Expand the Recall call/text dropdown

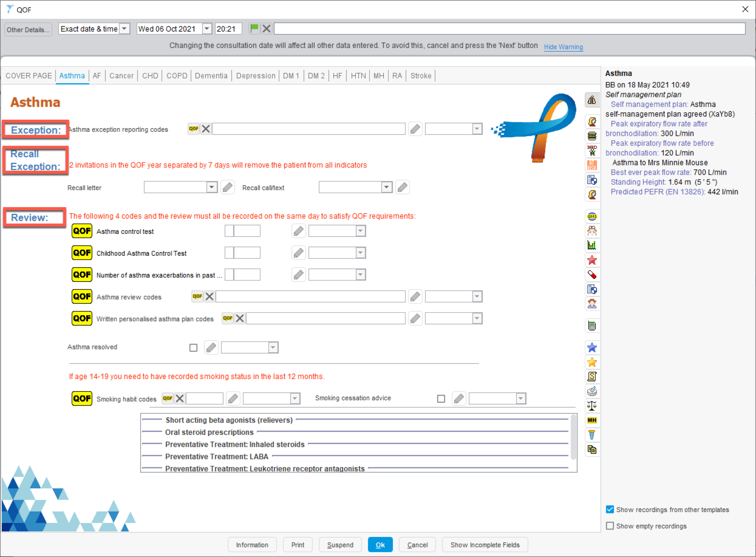[386, 187]
